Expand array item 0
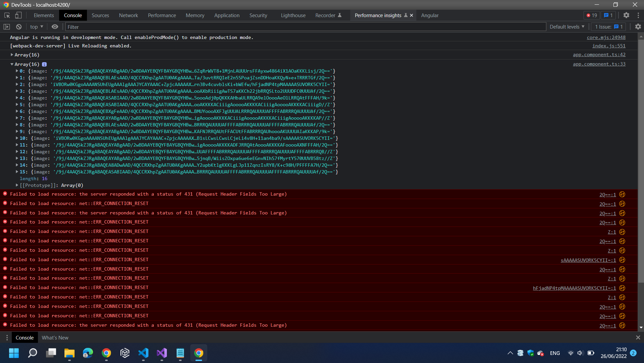This screenshot has height=363, width=644. [17, 71]
